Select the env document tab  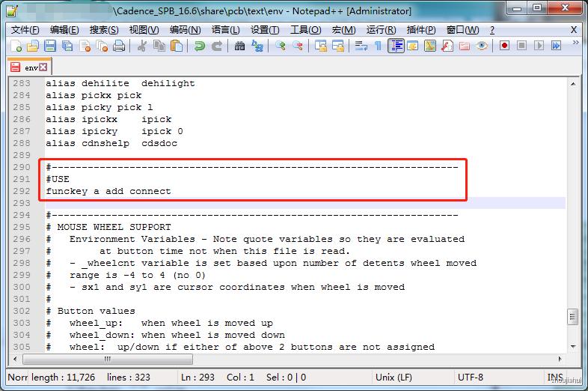pos(29,67)
